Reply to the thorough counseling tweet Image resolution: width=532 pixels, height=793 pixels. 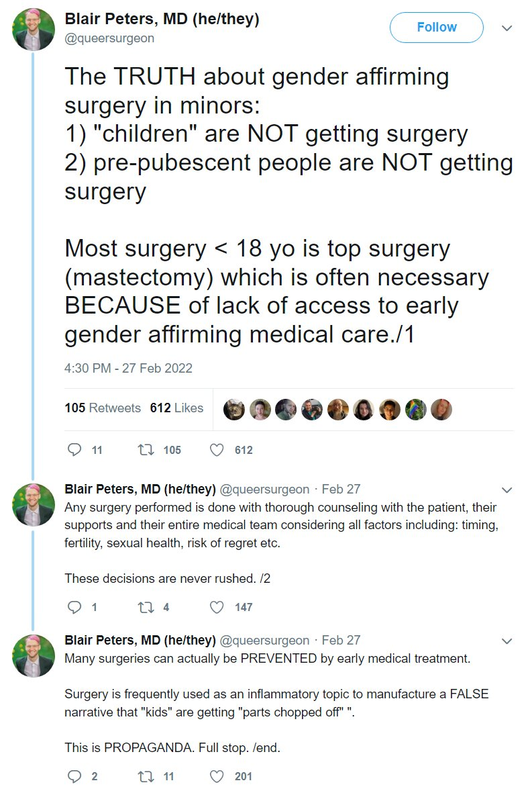tap(75, 607)
